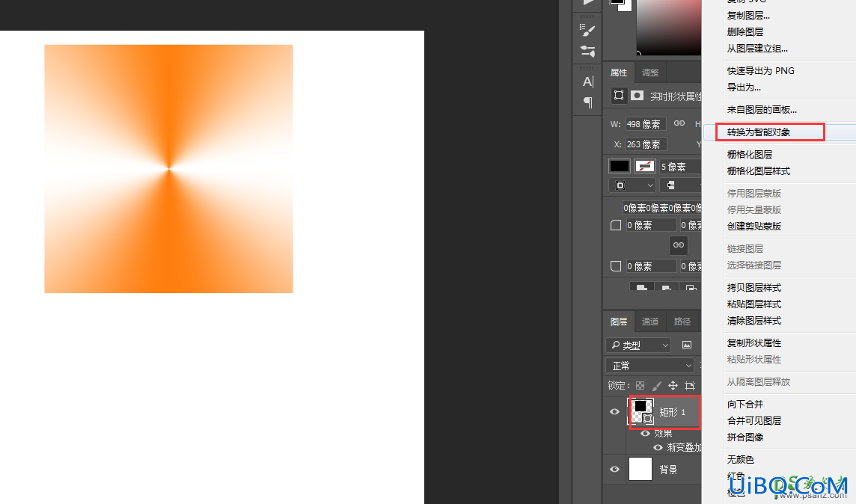Hide the 矩形 1 layer

pyautogui.click(x=615, y=412)
